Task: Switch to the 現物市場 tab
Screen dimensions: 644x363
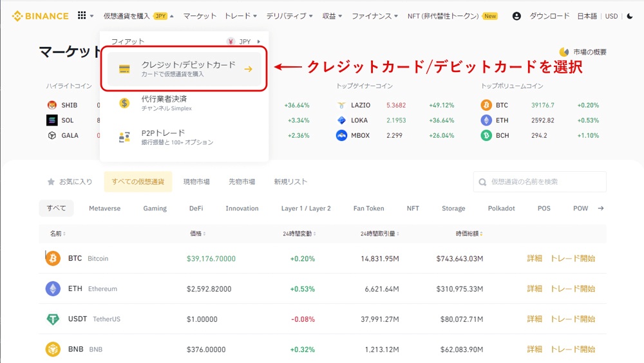Action: coord(196,181)
